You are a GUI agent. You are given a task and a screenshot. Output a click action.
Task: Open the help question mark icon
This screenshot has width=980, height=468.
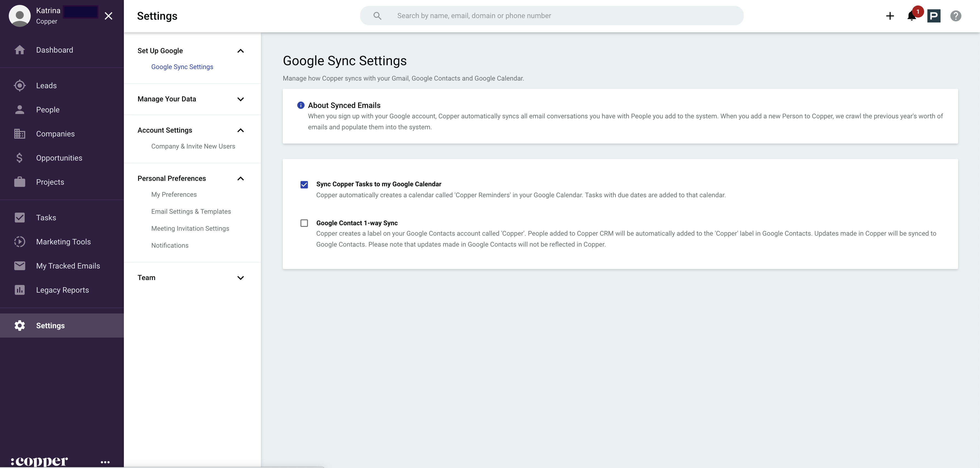coord(956,16)
